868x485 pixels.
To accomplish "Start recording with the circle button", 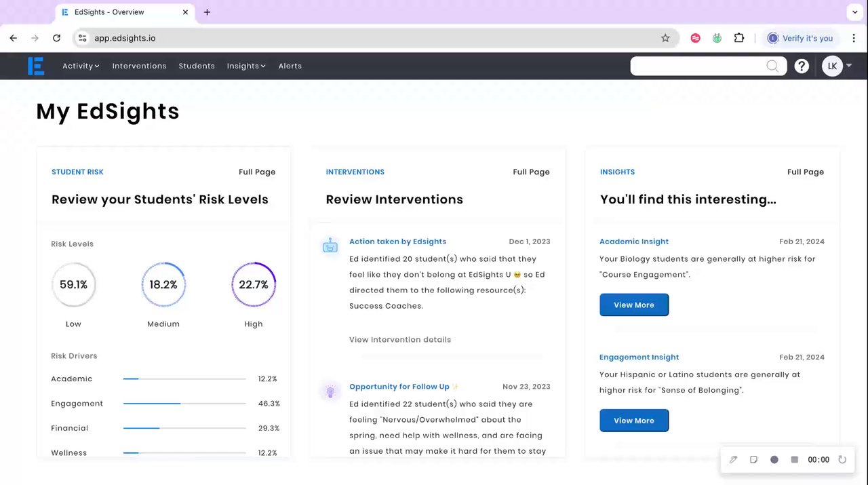I will click(774, 459).
